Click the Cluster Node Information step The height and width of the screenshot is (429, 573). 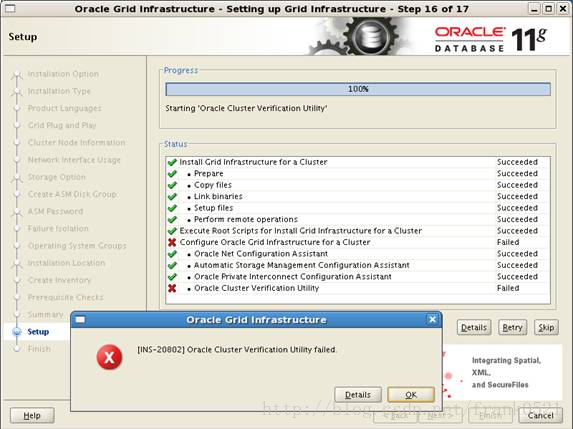pos(76,143)
